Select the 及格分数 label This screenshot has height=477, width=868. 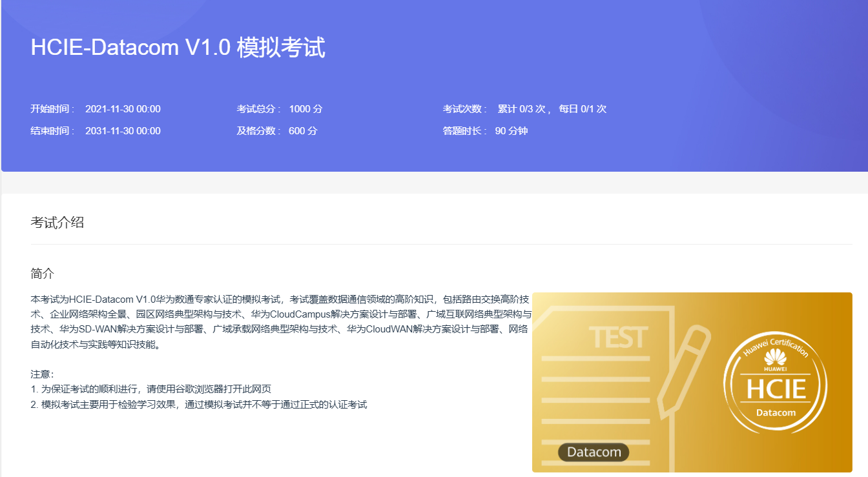(259, 131)
